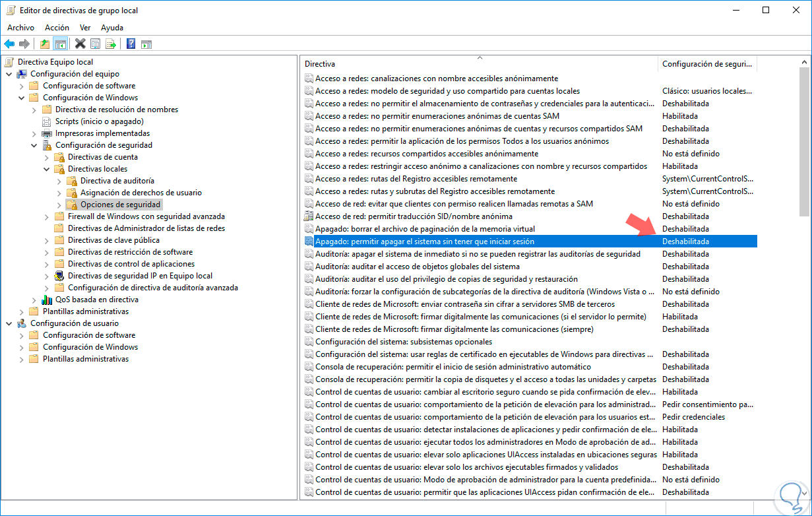This screenshot has width=812, height=516.
Task: Collapse the Configuración de seguridad node
Action: click(34, 145)
